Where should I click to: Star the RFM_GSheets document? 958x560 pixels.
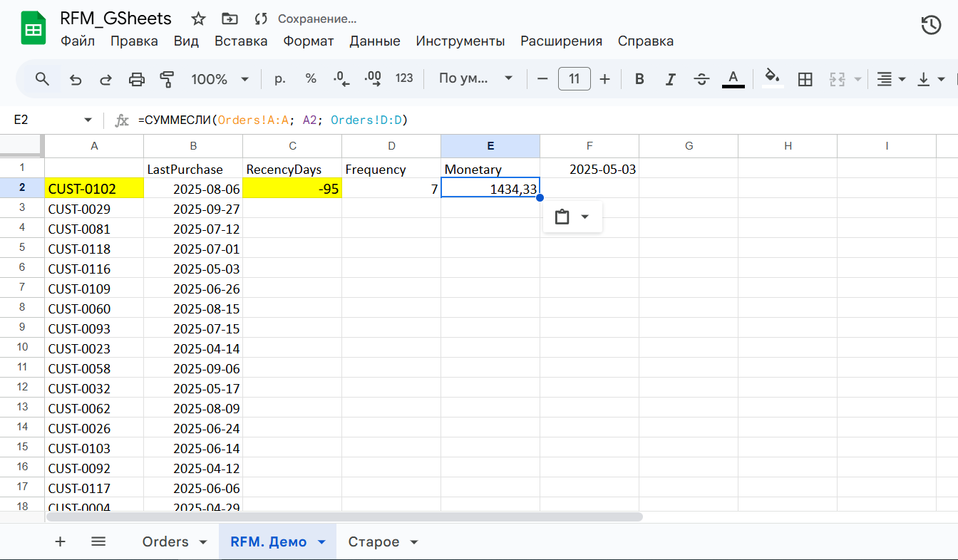[x=199, y=19]
